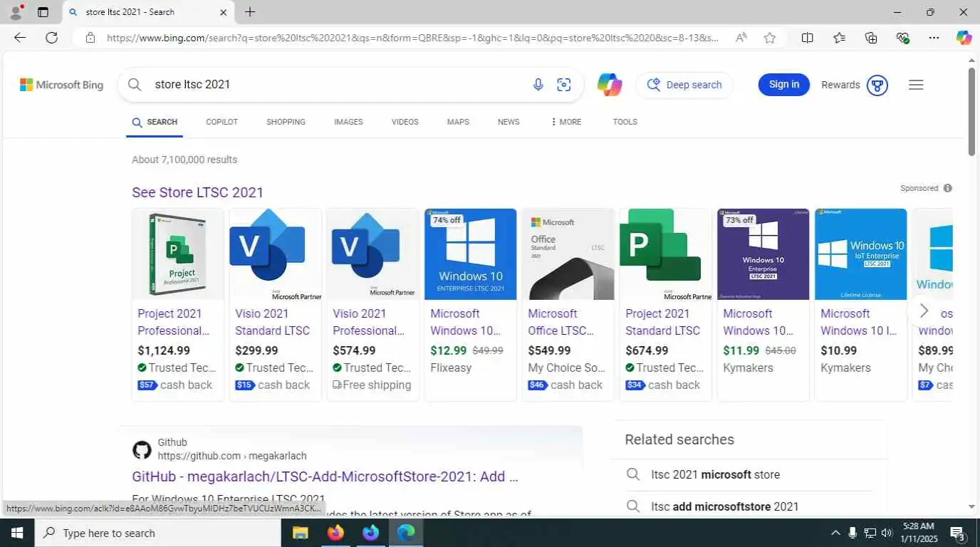The width and height of the screenshot is (980, 547).
Task: Click the taskbar volume icon
Action: point(887,533)
